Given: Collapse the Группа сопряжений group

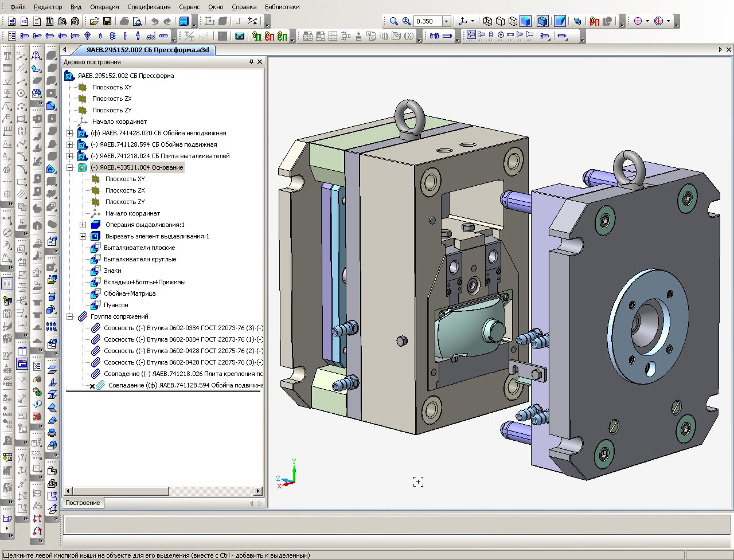Looking at the screenshot, I should [x=69, y=316].
